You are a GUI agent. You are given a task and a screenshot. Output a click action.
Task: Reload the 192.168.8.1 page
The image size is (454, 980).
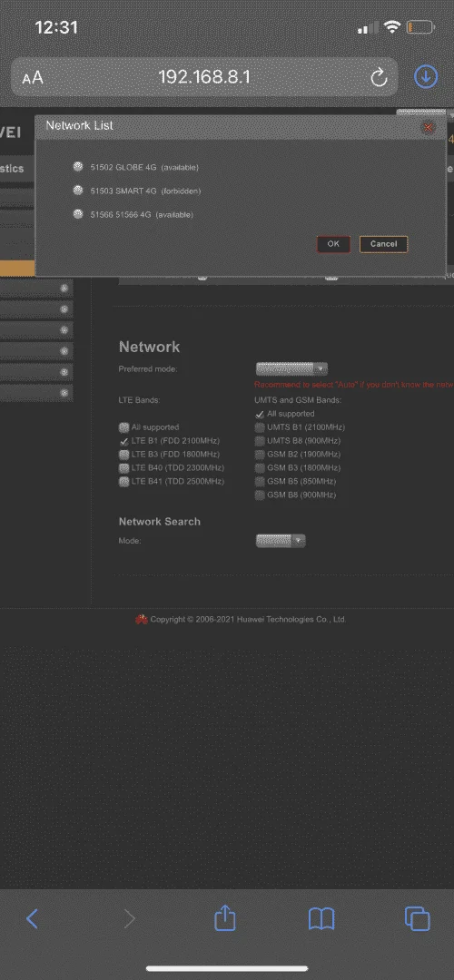379,77
